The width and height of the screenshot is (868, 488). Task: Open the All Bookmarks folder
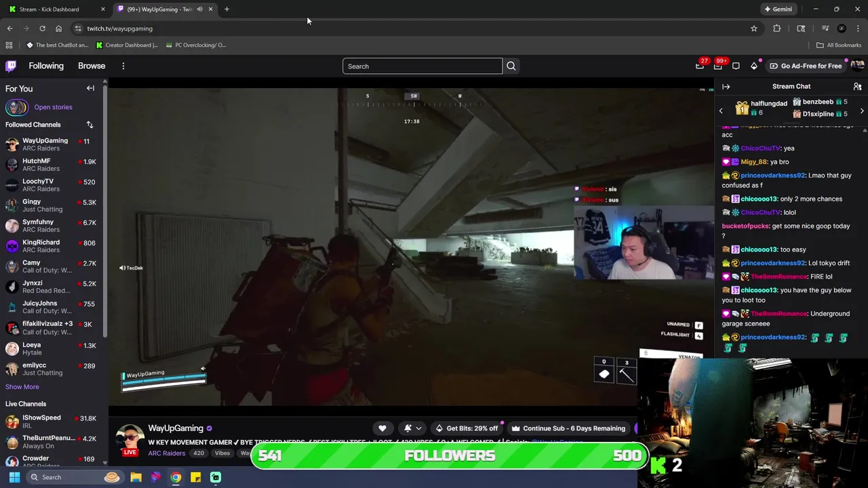[839, 45]
